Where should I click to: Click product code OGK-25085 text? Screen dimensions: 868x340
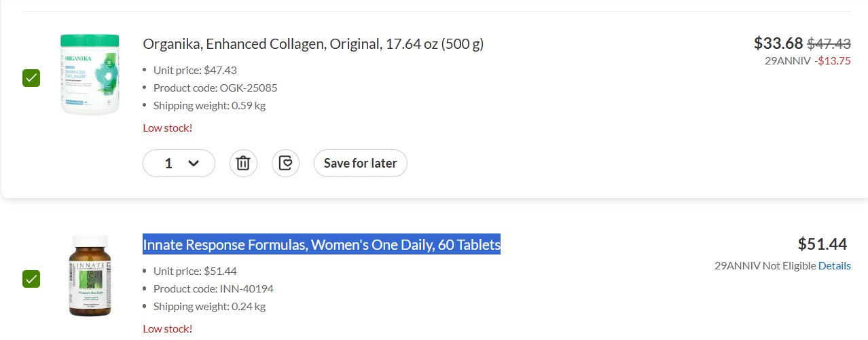point(215,88)
